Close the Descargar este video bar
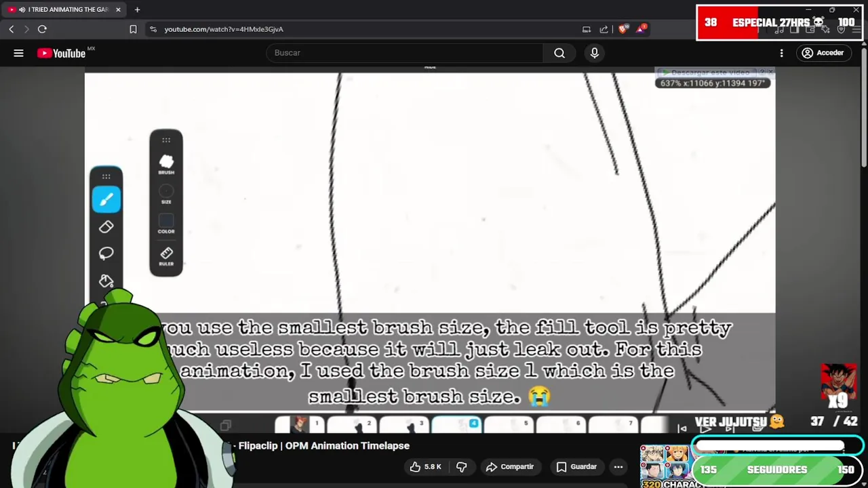 point(770,72)
